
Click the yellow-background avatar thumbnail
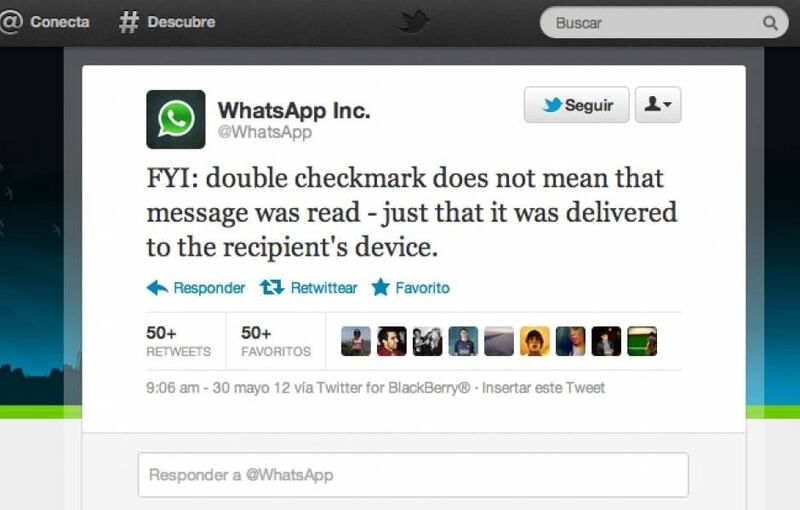535,341
